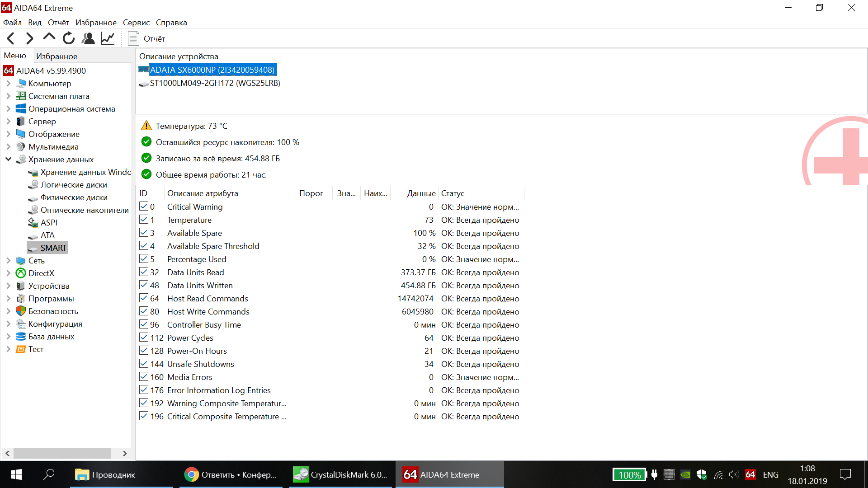Collapse the Хранение данных tree node
This screenshot has width=868, height=488.
9,159
